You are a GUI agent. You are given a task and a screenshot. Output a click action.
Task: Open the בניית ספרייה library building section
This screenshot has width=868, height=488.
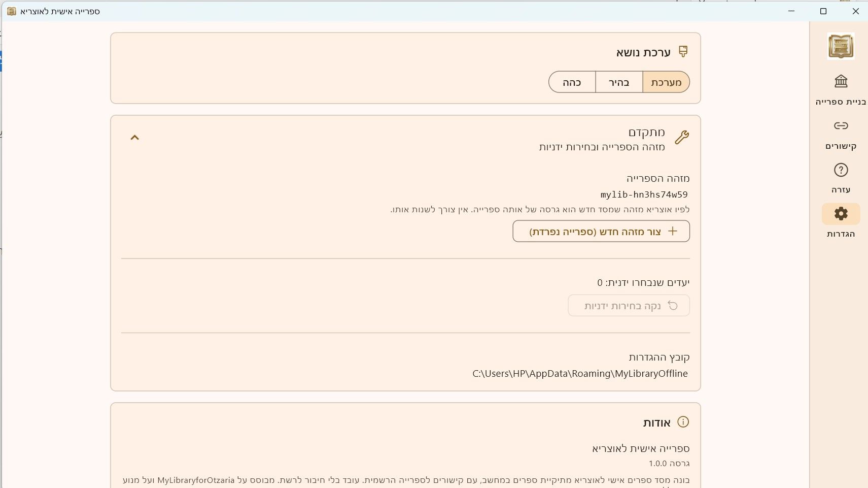tap(841, 90)
